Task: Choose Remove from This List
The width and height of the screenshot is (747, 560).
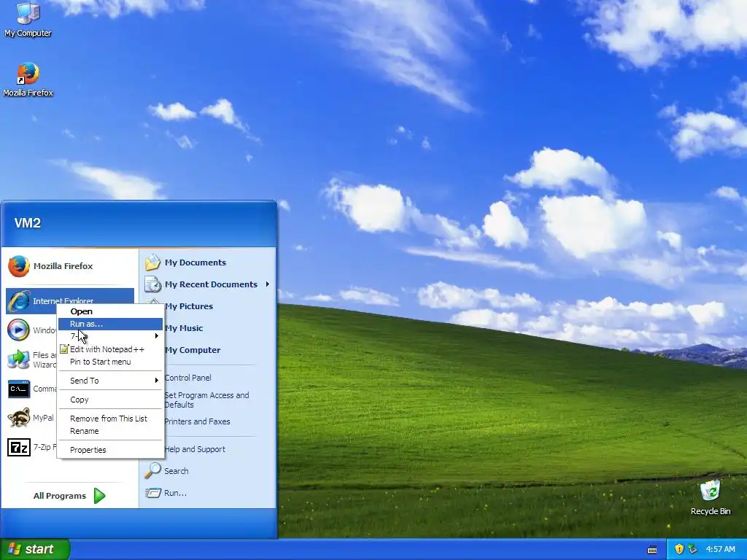Action: coord(111,419)
